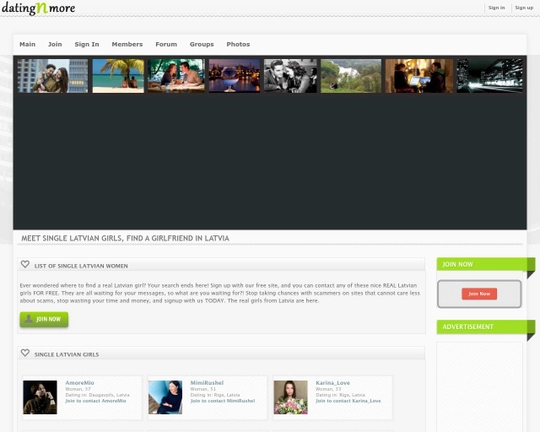Click Sign up link at top right
This screenshot has width=540, height=432.
(x=524, y=8)
